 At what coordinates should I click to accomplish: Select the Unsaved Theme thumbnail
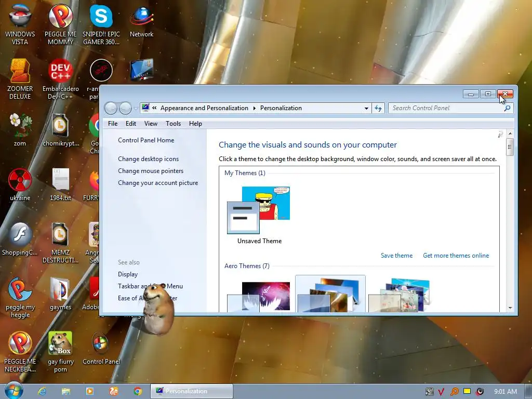(259, 210)
